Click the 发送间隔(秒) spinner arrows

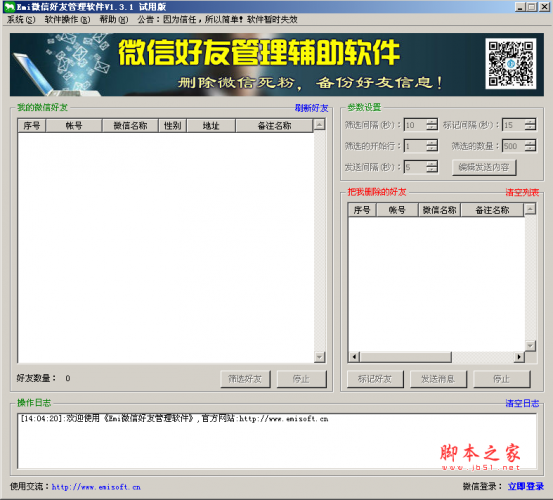[x=432, y=167]
